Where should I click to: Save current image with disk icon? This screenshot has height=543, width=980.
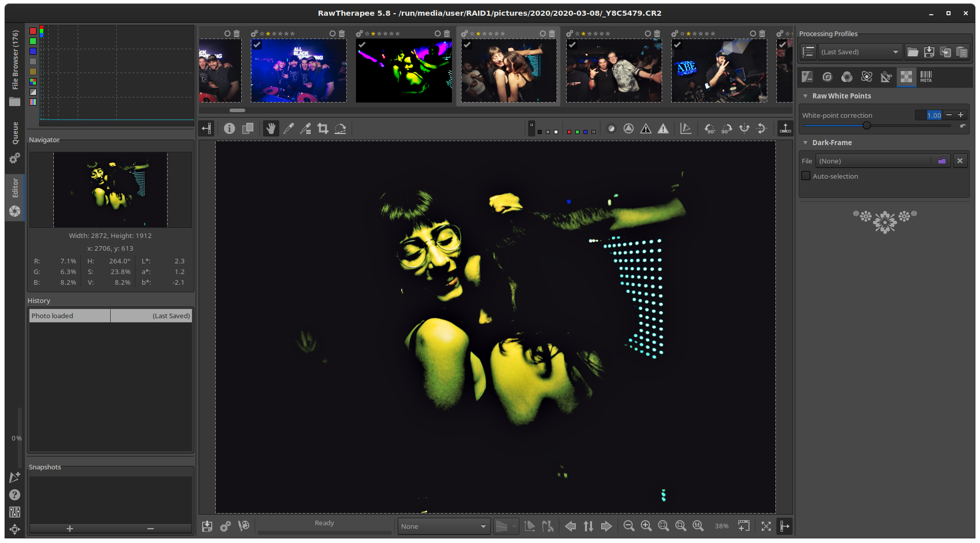pos(207,526)
